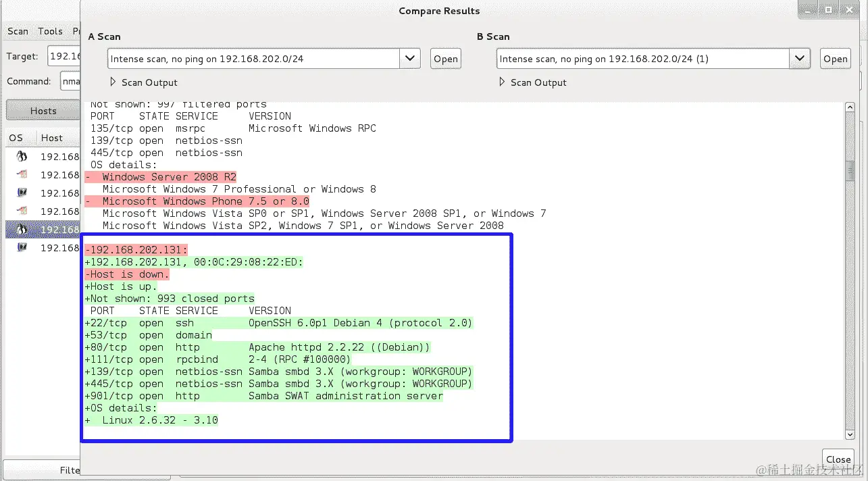
Task: Click the '111/tcp open rpcbind' line
Action: coord(218,359)
